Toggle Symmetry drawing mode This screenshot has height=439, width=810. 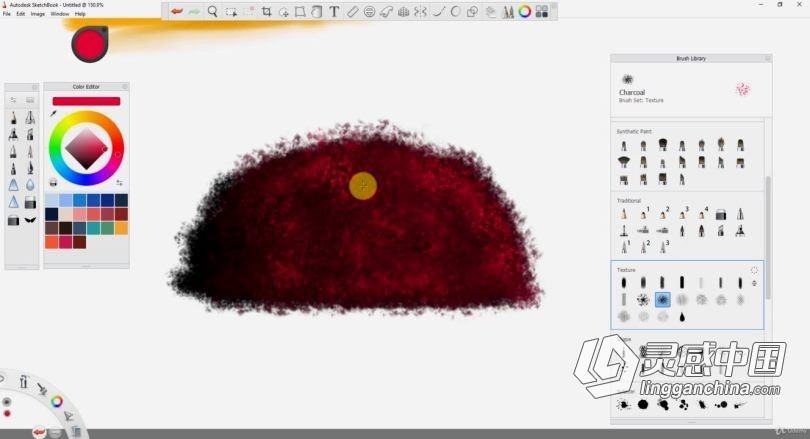pyautogui.click(x=420, y=11)
